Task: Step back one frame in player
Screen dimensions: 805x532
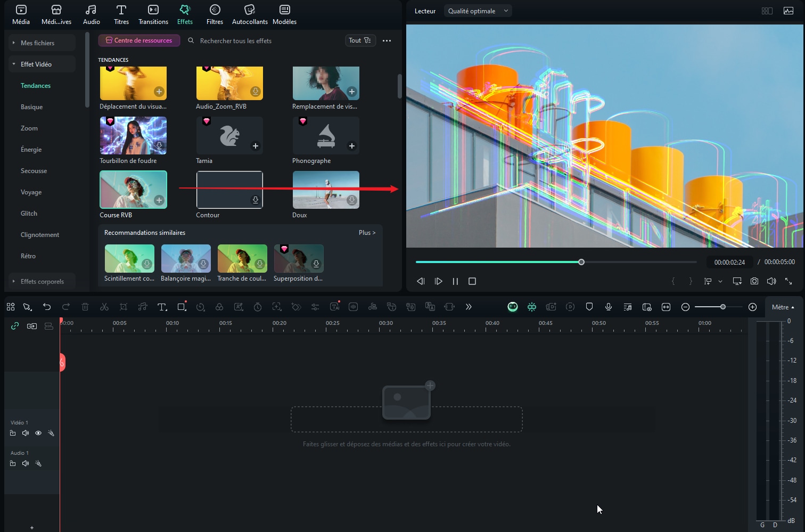Action: [x=421, y=281]
